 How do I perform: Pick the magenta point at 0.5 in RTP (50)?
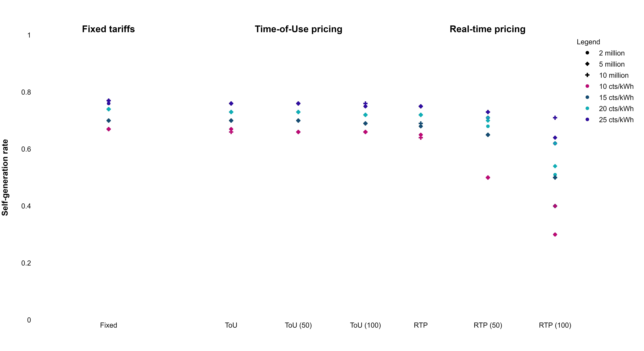pos(488,178)
